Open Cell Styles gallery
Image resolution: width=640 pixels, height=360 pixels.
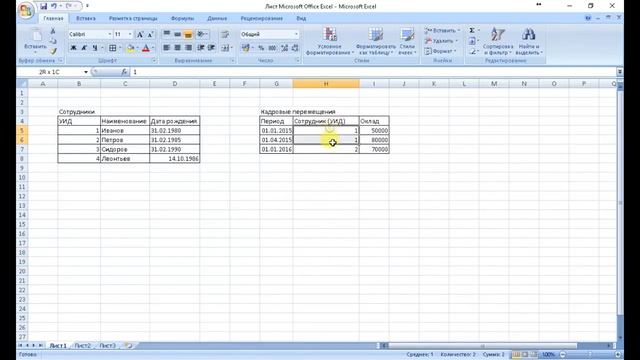tap(407, 41)
